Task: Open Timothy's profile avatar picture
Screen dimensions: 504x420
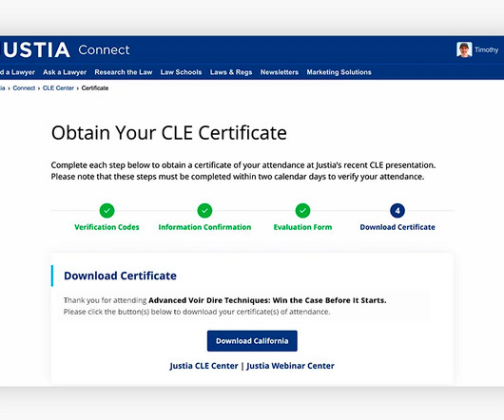Action: tap(464, 49)
